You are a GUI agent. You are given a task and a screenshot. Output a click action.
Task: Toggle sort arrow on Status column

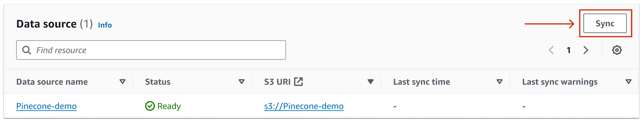pyautogui.click(x=241, y=82)
